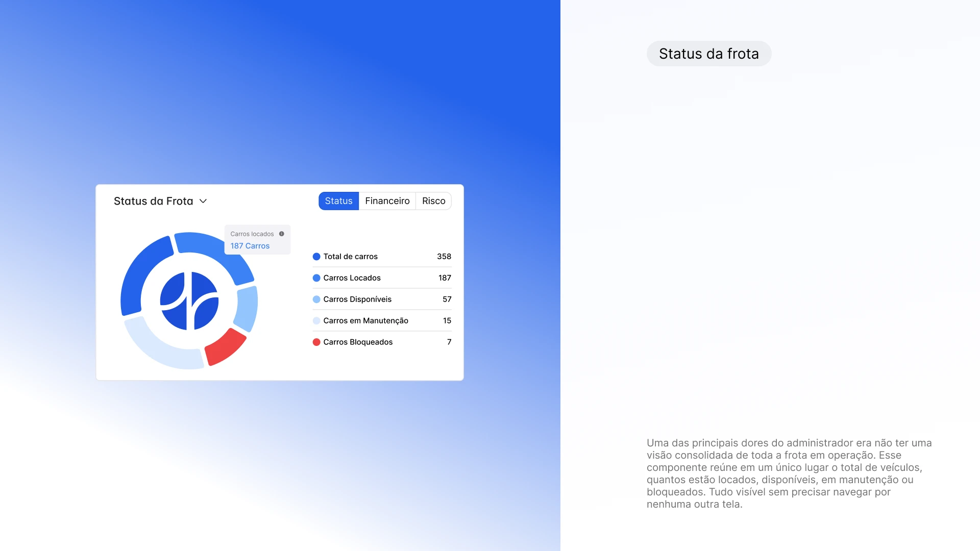The width and height of the screenshot is (980, 551).
Task: Click the Total de carros color dot
Action: (x=316, y=257)
